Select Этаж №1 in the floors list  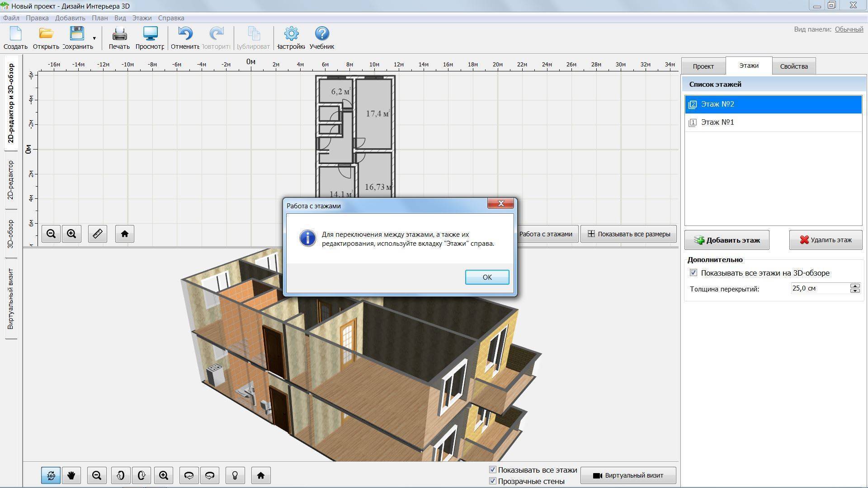pyautogui.click(x=718, y=122)
